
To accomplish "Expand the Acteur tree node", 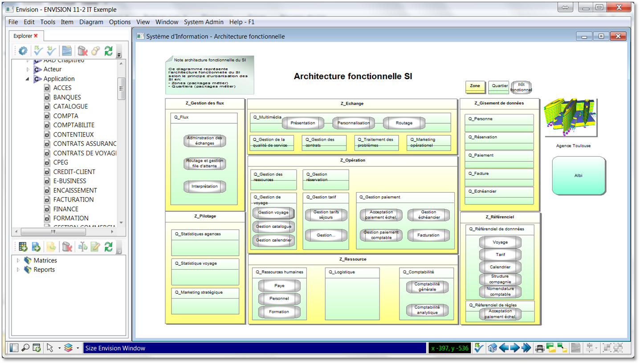I will (x=28, y=69).
